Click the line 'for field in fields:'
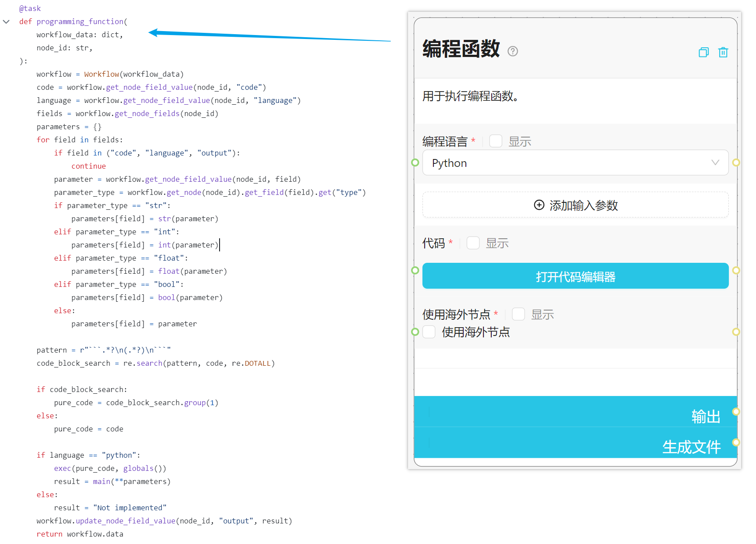This screenshot has height=544, width=756. coord(80,140)
